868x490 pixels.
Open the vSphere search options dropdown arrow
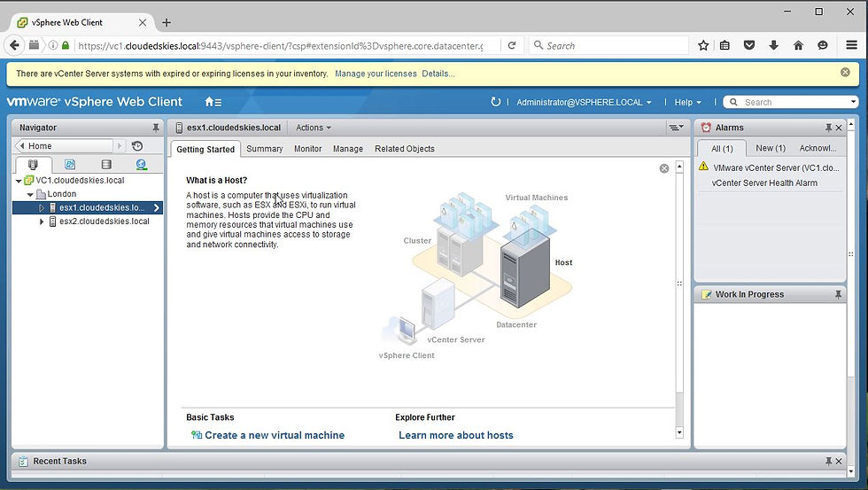(x=853, y=102)
